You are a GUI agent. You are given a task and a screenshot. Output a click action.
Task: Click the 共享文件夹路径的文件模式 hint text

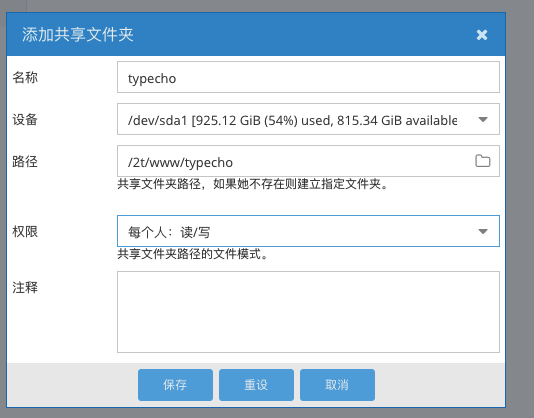[x=192, y=254]
